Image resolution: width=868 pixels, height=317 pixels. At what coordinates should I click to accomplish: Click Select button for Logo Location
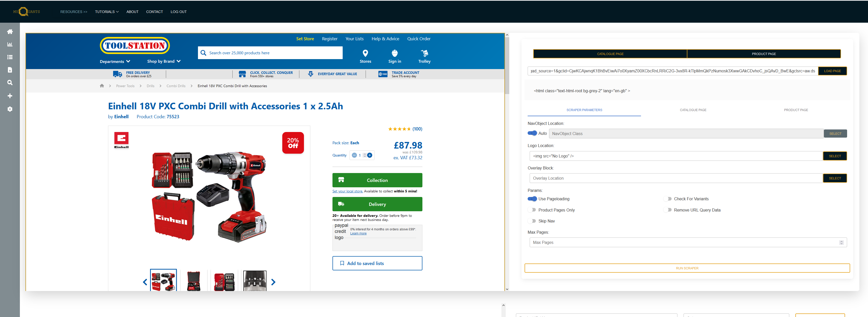coord(835,156)
